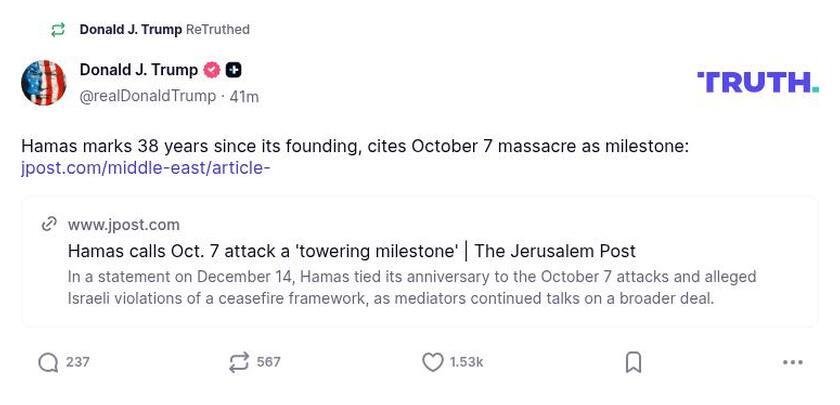Click the chain link icon in preview card

[x=49, y=224]
